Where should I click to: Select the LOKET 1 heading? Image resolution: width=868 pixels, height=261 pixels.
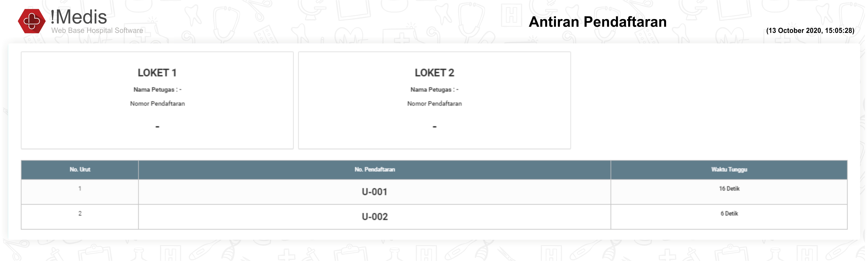point(157,73)
